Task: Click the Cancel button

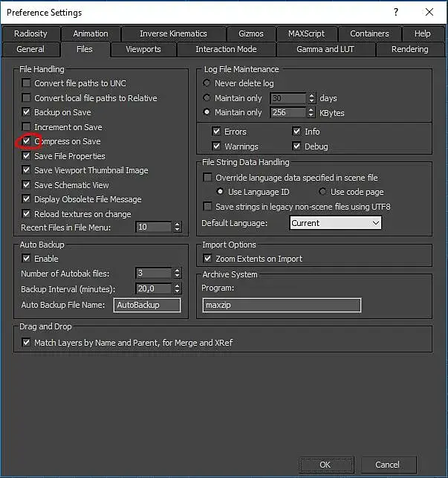Action: coord(387,465)
